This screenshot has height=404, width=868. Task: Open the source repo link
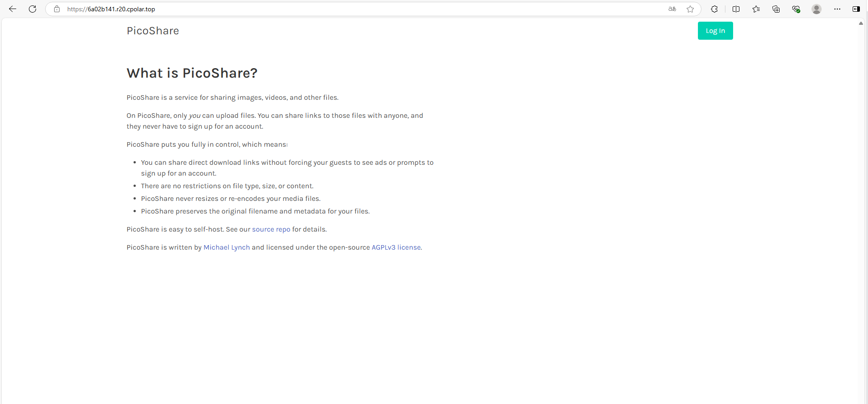271,229
